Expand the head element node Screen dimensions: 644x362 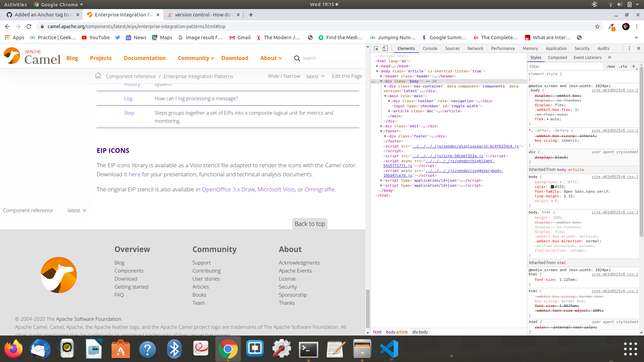pyautogui.click(x=377, y=66)
